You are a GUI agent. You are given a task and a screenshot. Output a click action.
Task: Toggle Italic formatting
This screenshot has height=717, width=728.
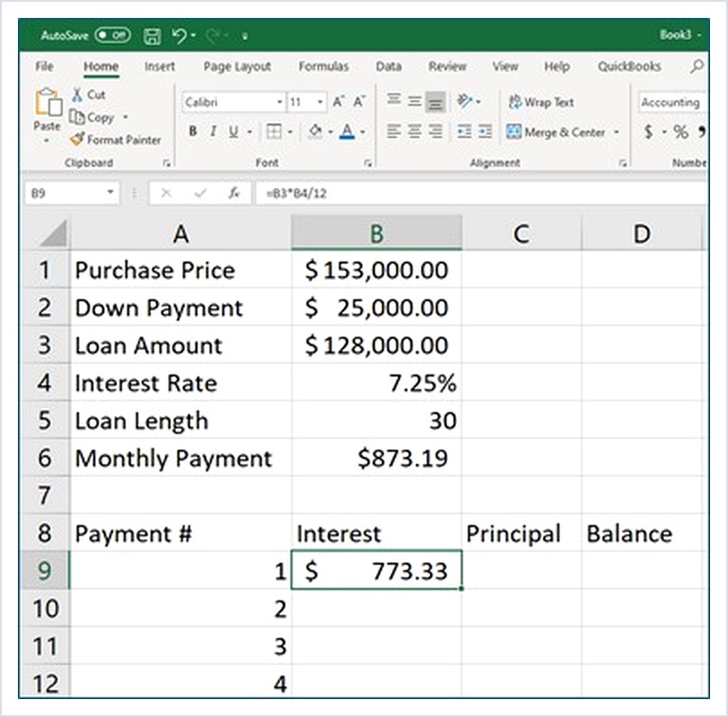point(213,132)
